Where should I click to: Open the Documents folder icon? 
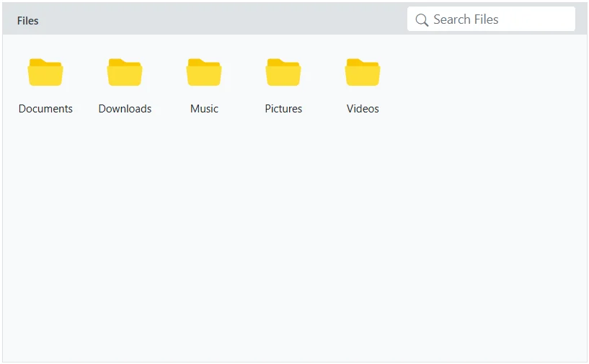(x=45, y=72)
